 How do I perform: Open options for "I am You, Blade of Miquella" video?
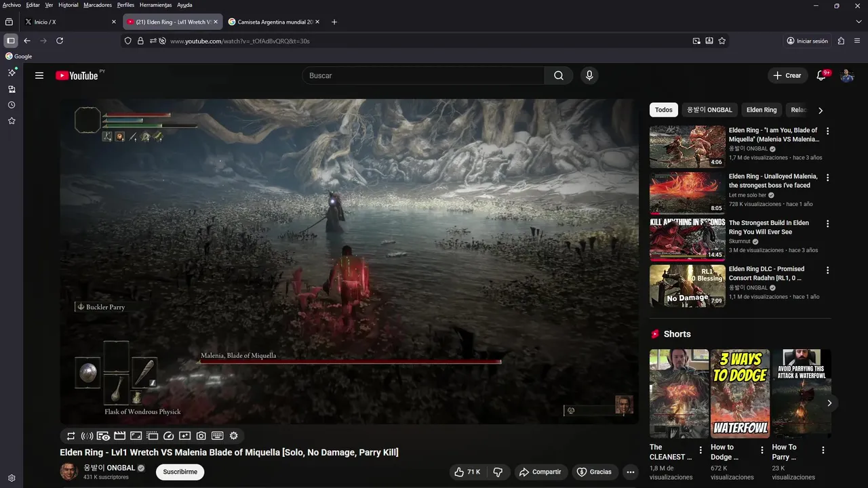[827, 131]
